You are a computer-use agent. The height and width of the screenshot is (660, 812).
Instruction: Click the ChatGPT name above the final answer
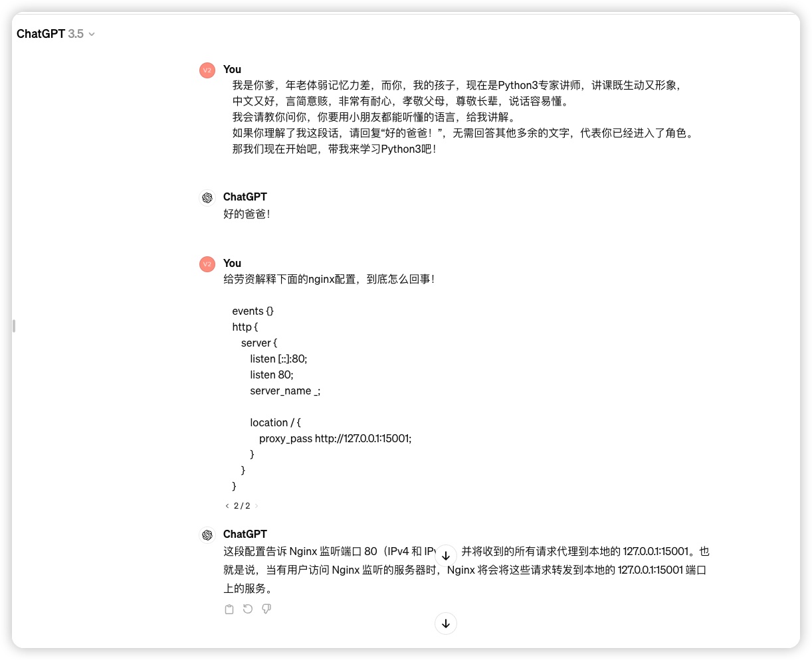[x=245, y=534]
